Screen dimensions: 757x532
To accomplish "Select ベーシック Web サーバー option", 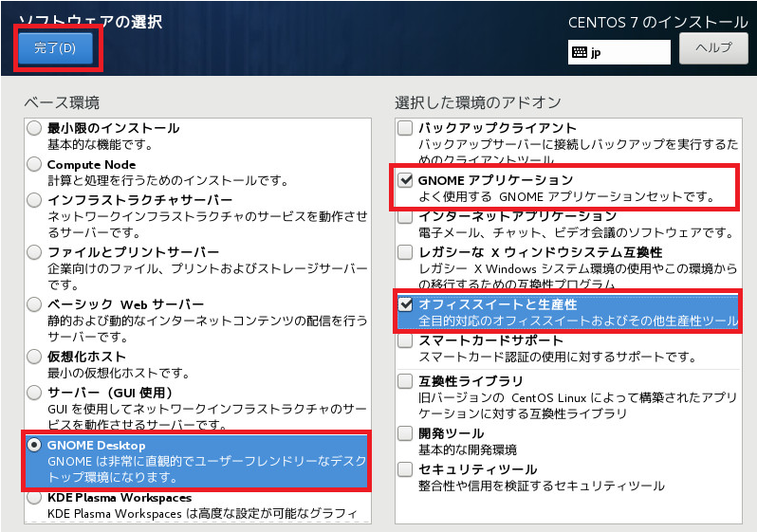I will click(x=35, y=304).
